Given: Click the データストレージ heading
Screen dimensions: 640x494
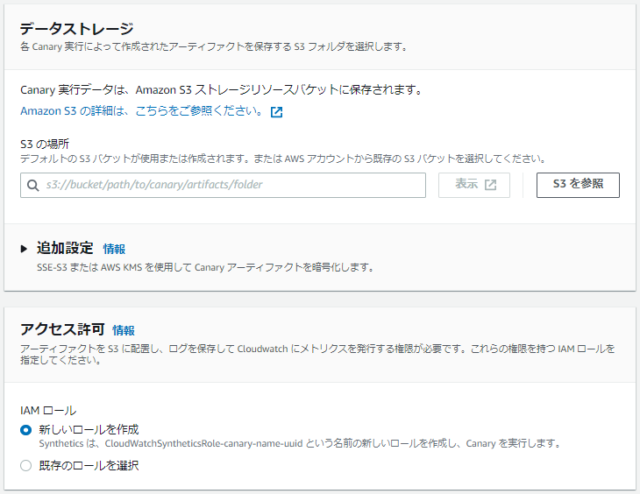Looking at the screenshot, I should tap(77, 29).
